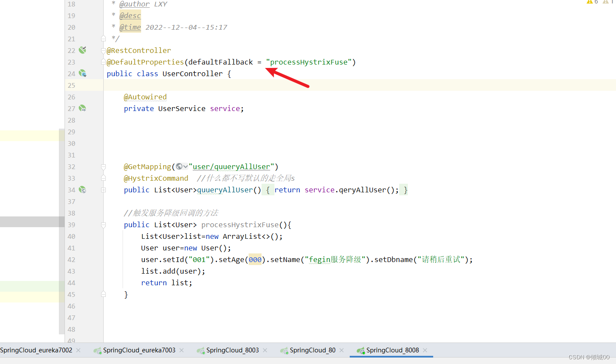This screenshot has height=364, width=616.
Task: Switch to the SpringCloud_80 run tab
Action: [x=312, y=350]
